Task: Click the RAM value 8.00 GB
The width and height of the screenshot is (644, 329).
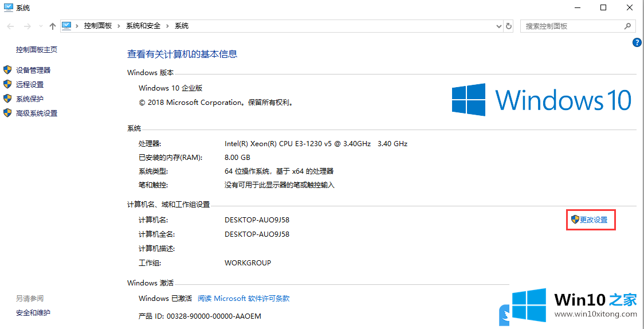Action: pos(237,158)
